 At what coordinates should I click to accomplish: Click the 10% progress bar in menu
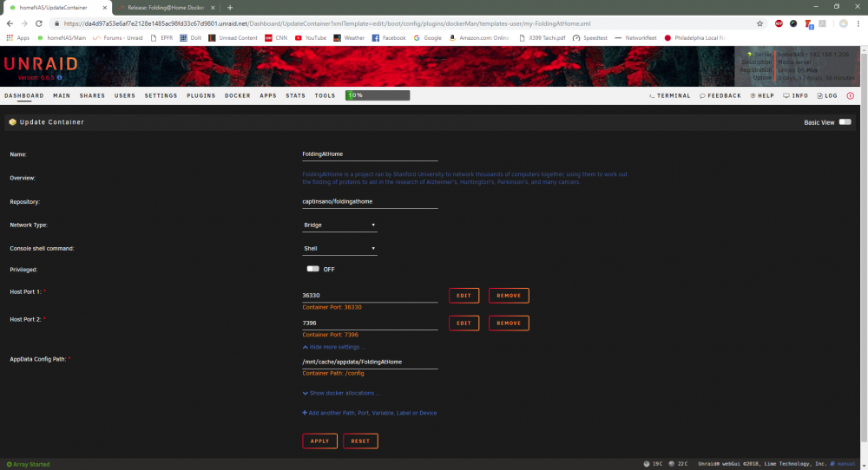(378, 95)
